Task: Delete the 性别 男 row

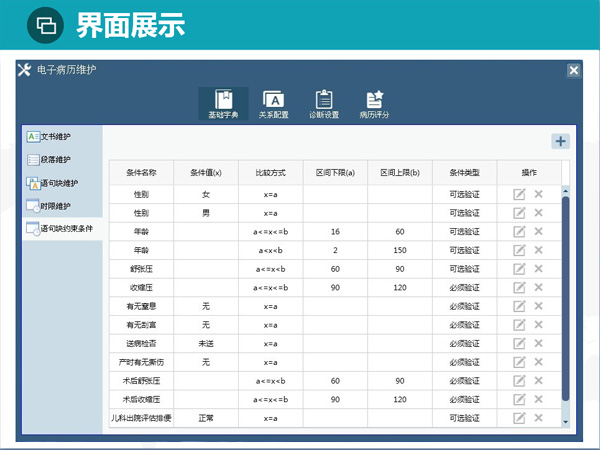Action: 538,212
